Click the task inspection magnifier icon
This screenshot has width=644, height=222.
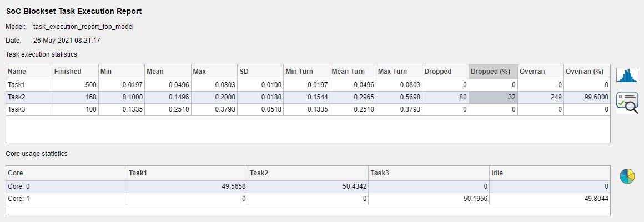(x=627, y=103)
